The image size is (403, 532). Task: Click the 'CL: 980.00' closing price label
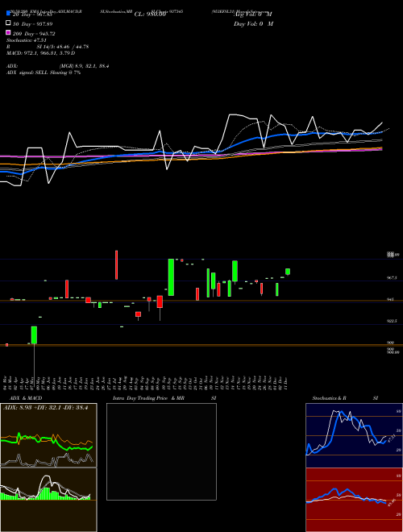[150, 15]
